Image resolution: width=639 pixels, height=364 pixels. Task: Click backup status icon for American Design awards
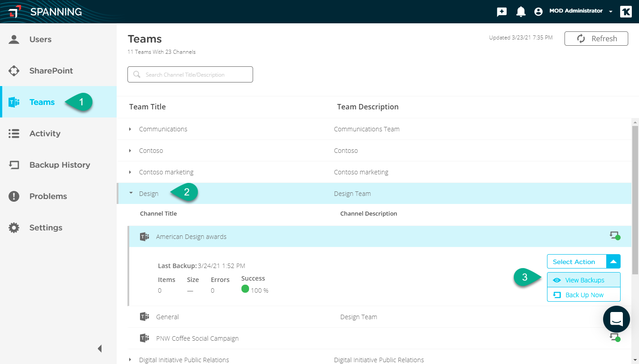615,235
